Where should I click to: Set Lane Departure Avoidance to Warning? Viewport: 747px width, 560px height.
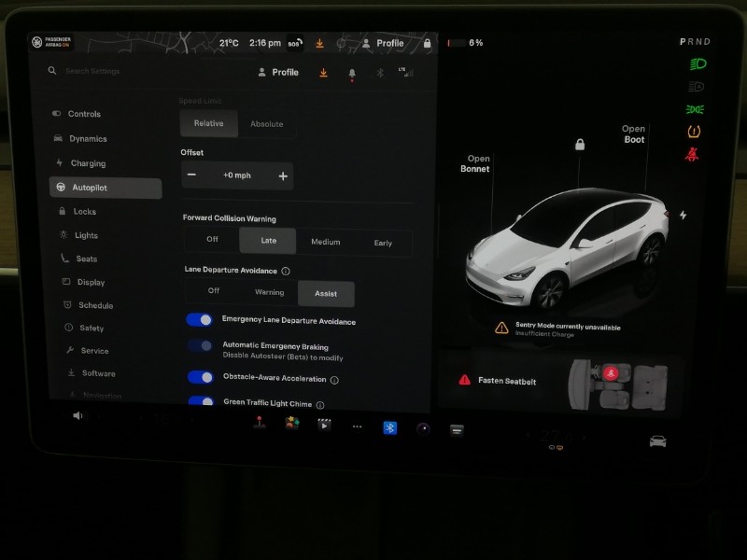[270, 292]
